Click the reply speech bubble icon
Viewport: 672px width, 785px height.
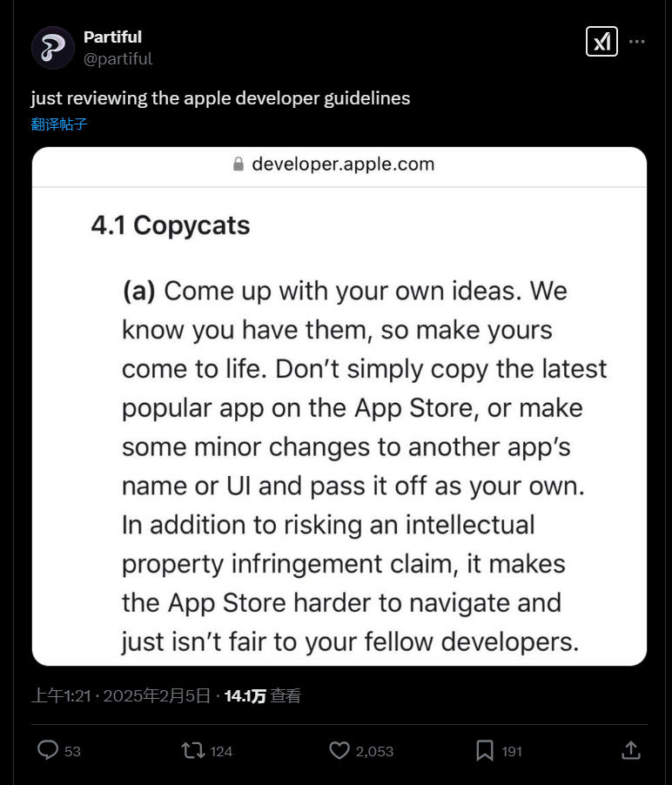pyautogui.click(x=48, y=750)
